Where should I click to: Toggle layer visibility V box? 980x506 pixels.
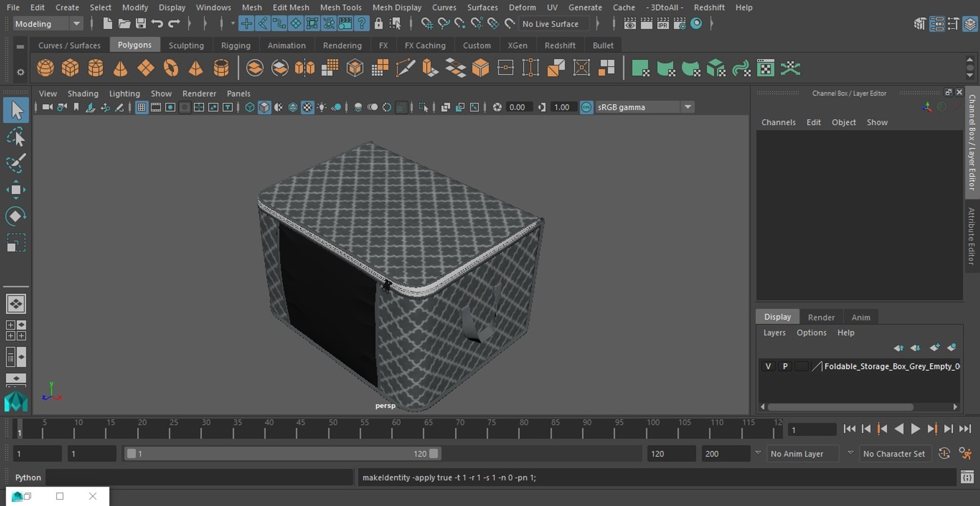(x=768, y=367)
